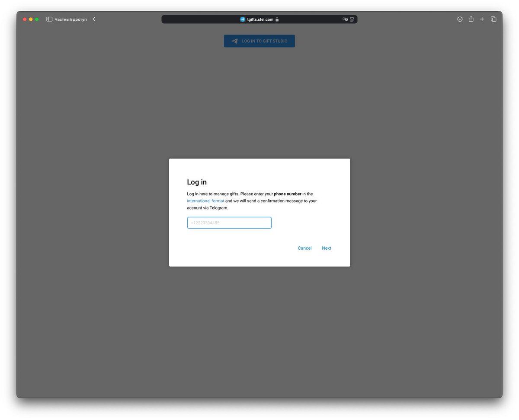Click Cancel in the Log in dialog
The width and height of the screenshot is (519, 420).
coord(304,248)
